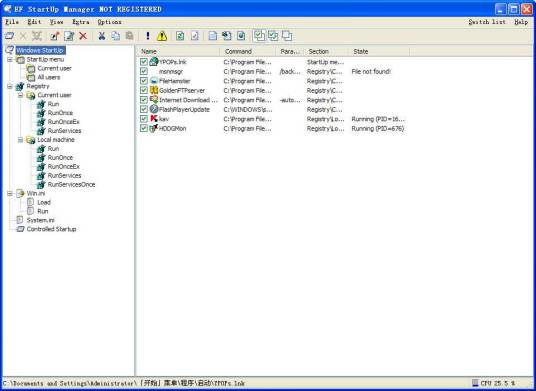The image size is (536, 391).
Task: Sort by the State column header
Action: coord(379,51)
